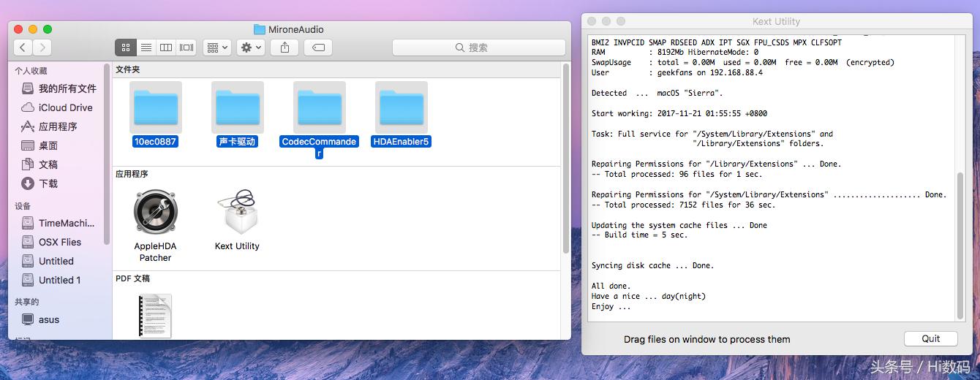Viewport: 980px width, 380px height.
Task: Open the AppleHDA Patcher application
Action: 155,212
